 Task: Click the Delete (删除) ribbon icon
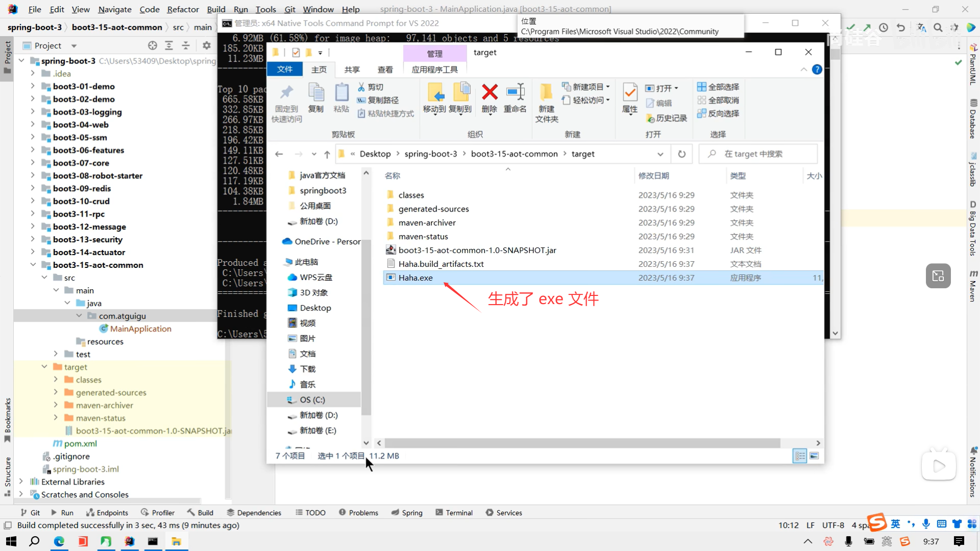click(489, 93)
